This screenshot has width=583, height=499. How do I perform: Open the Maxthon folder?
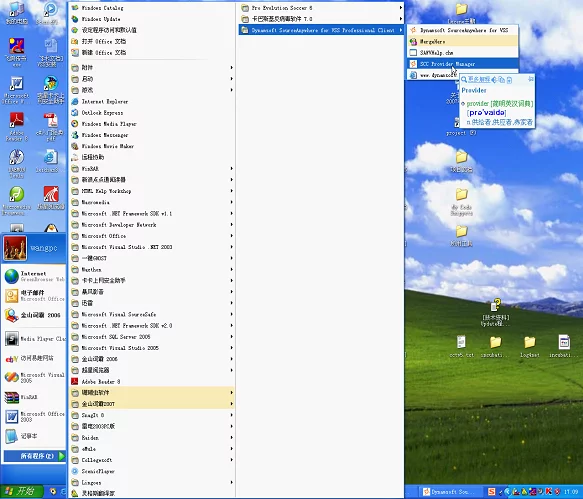pyautogui.click(x=152, y=269)
